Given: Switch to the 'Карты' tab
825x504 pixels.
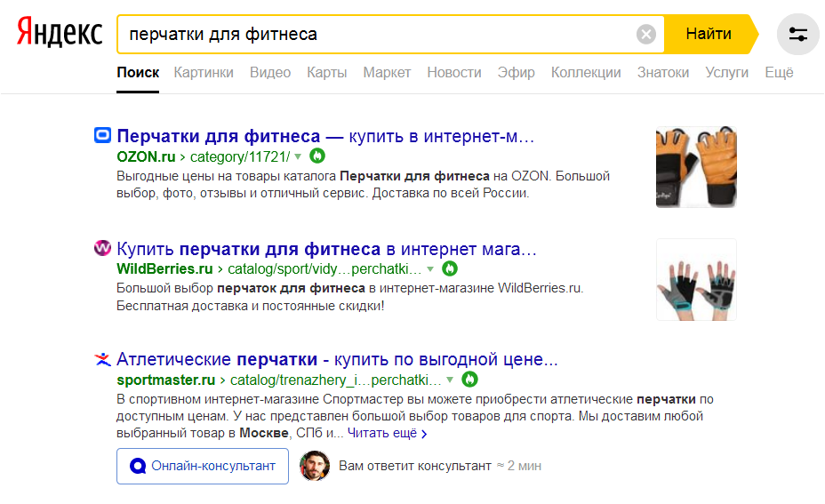Looking at the screenshot, I should [x=327, y=73].
